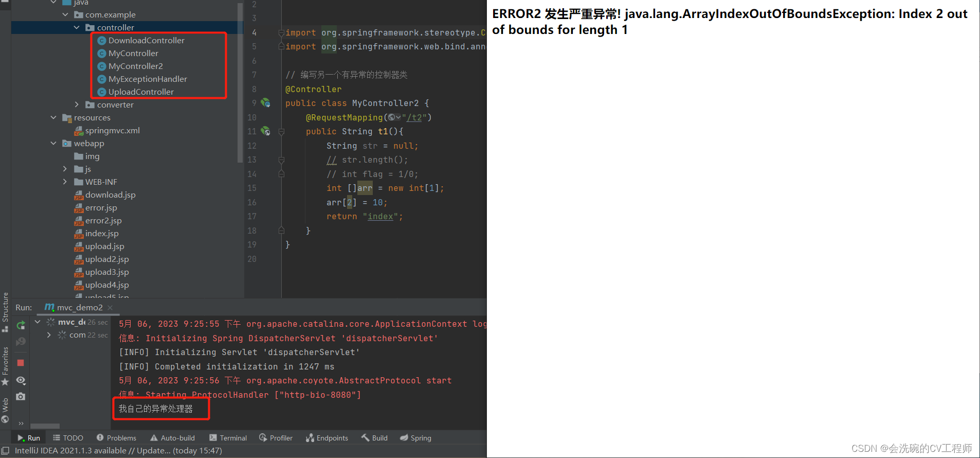Collapse the resources folder
The height and width of the screenshot is (458, 980).
[x=53, y=117]
